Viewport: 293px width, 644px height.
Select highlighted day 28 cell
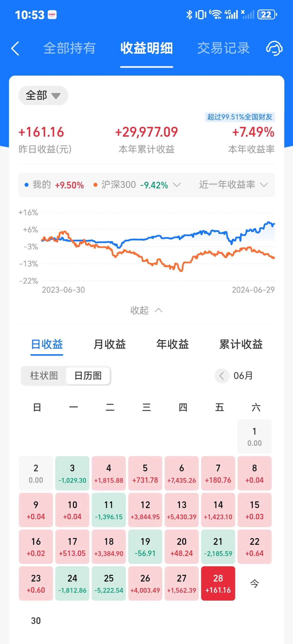[x=218, y=583]
